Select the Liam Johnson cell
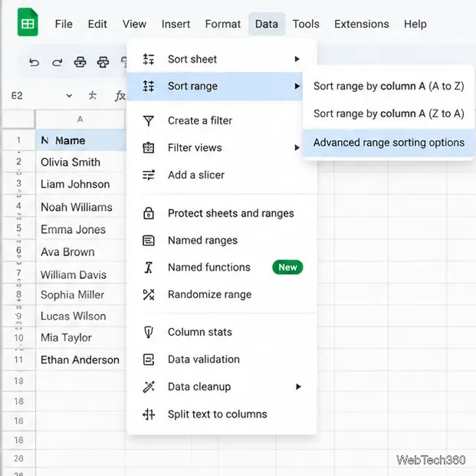The width and height of the screenshot is (476, 476). [80, 184]
